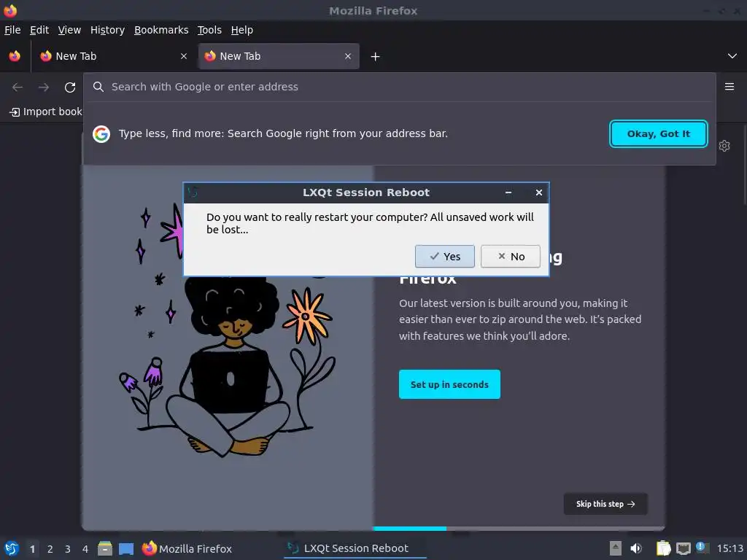
Task: Open clipboard manager tray icon
Action: [x=663, y=548]
